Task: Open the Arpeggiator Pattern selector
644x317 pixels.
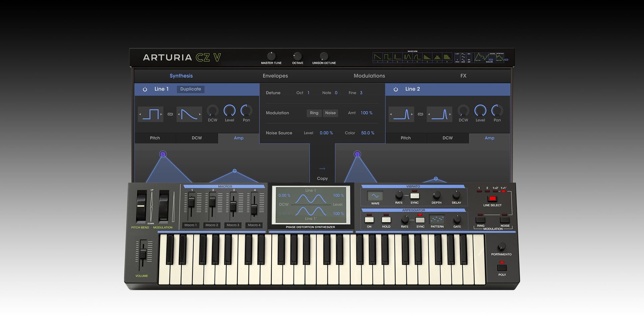Action: point(437,219)
